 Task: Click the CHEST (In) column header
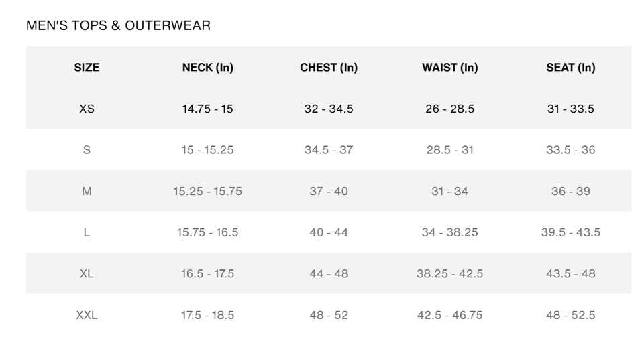[329, 68]
